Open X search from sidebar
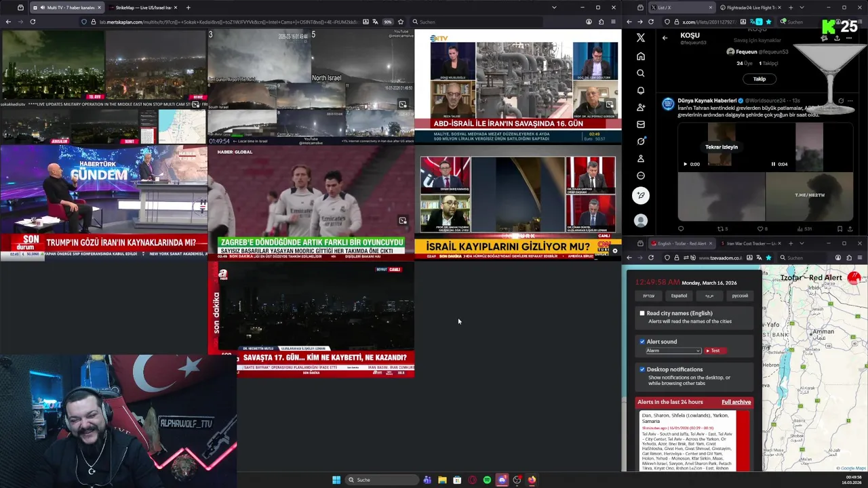Viewport: 868px width, 488px height. [641, 73]
